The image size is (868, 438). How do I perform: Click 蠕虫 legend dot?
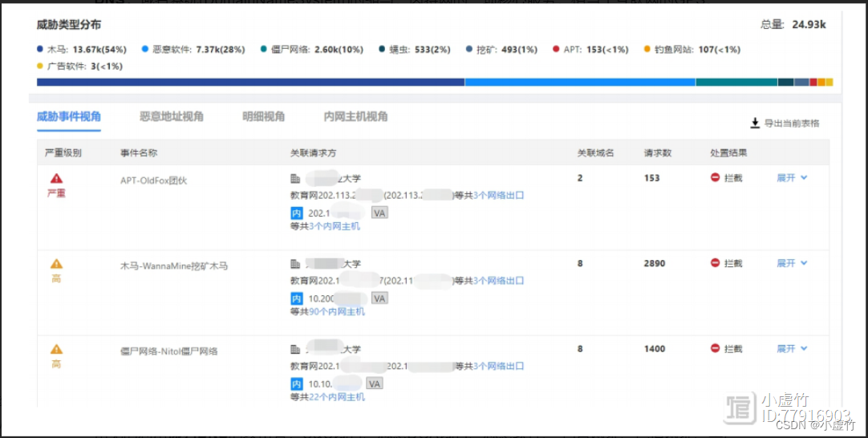point(382,49)
